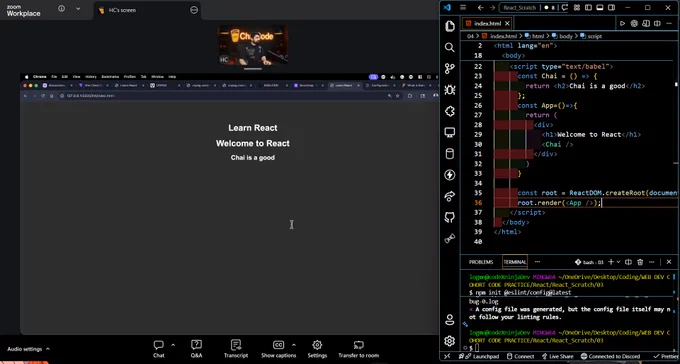Close the index.html editor tab
Screen dimensions: 680x364
point(507,23)
